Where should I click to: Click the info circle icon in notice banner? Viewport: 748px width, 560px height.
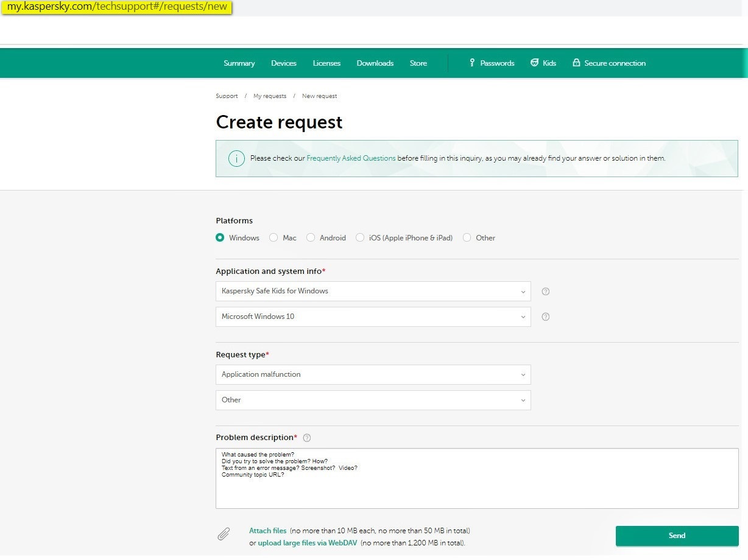tap(236, 158)
